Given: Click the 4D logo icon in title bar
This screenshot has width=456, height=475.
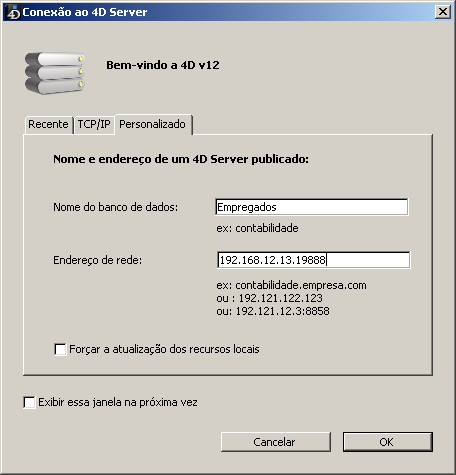Looking at the screenshot, I should [13, 12].
